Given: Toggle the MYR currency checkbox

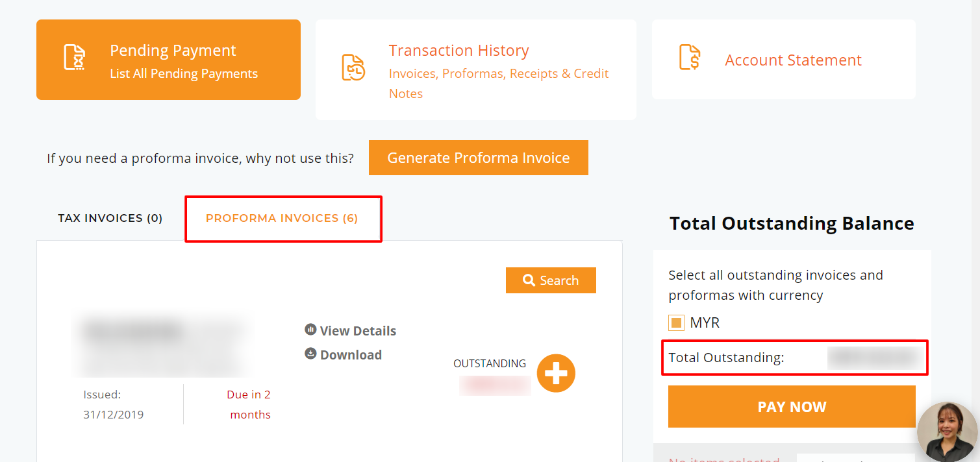Looking at the screenshot, I should (676, 322).
